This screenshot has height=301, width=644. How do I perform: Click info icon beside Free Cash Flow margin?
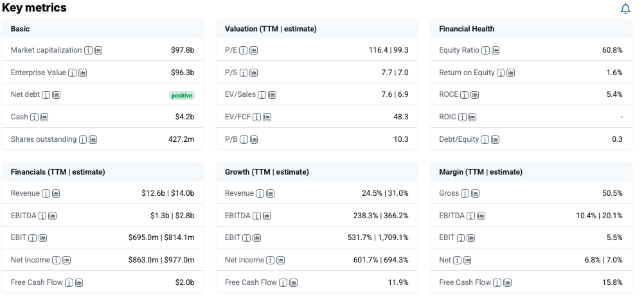(x=497, y=283)
